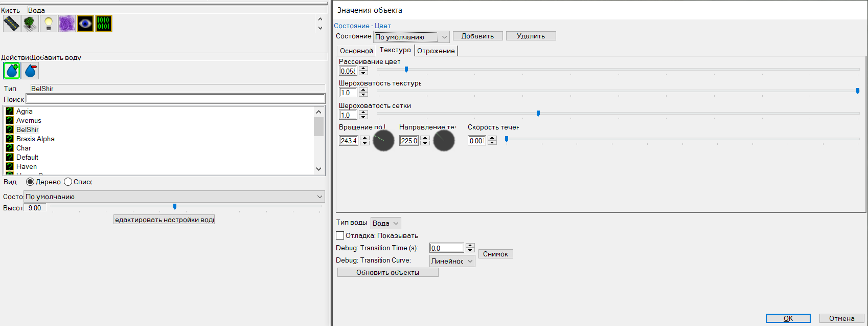Click the Удалить button
868x326 pixels.
point(531,36)
